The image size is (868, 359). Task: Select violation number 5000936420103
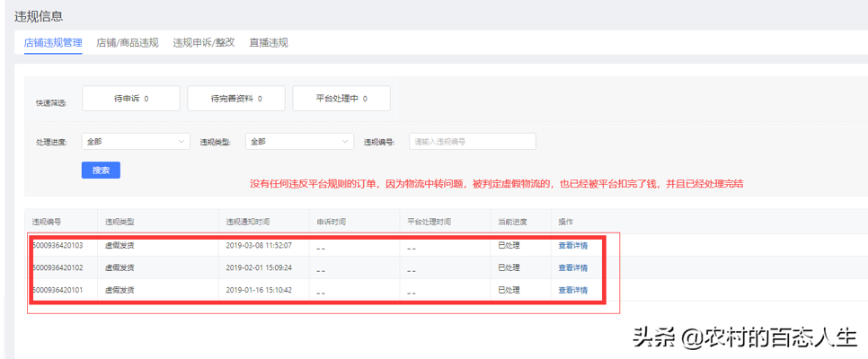[58, 246]
